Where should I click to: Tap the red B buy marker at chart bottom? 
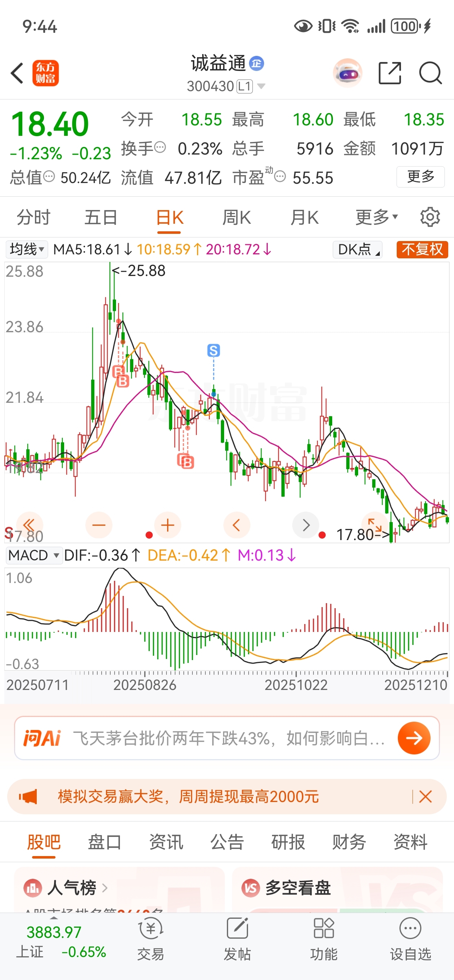point(188,463)
